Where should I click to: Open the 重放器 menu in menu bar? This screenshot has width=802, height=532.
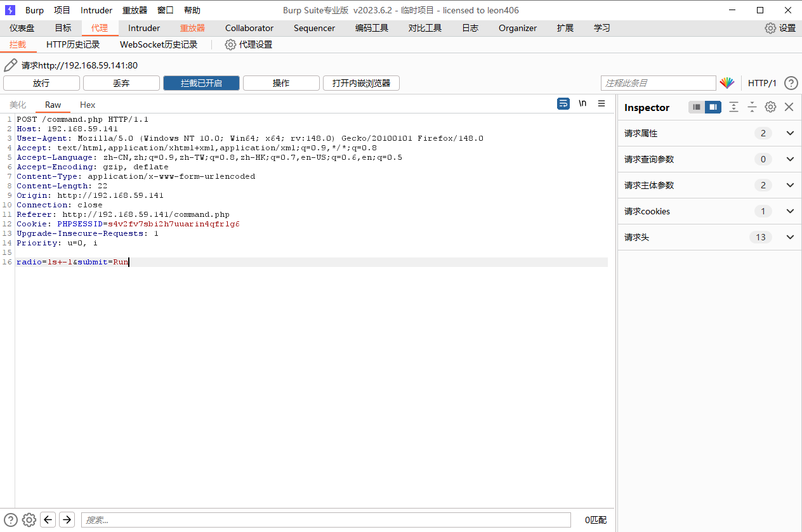pos(135,10)
